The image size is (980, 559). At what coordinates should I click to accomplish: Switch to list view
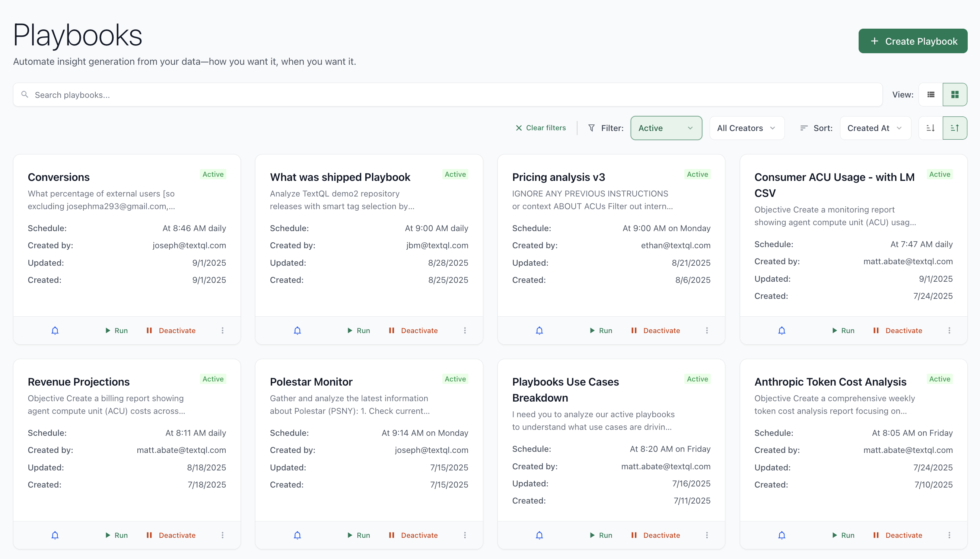point(930,95)
